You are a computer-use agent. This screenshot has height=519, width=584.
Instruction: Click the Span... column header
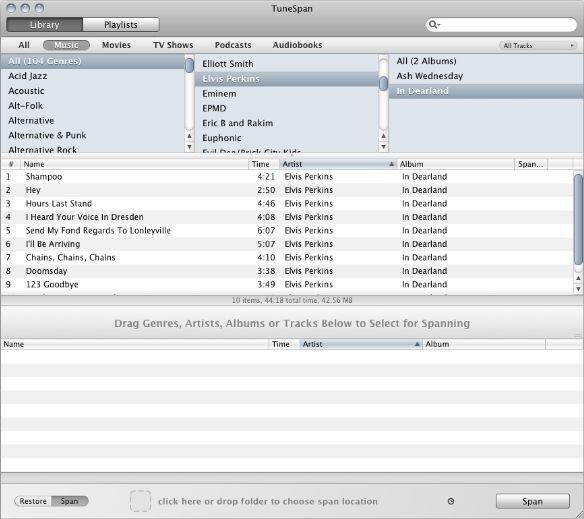531,164
